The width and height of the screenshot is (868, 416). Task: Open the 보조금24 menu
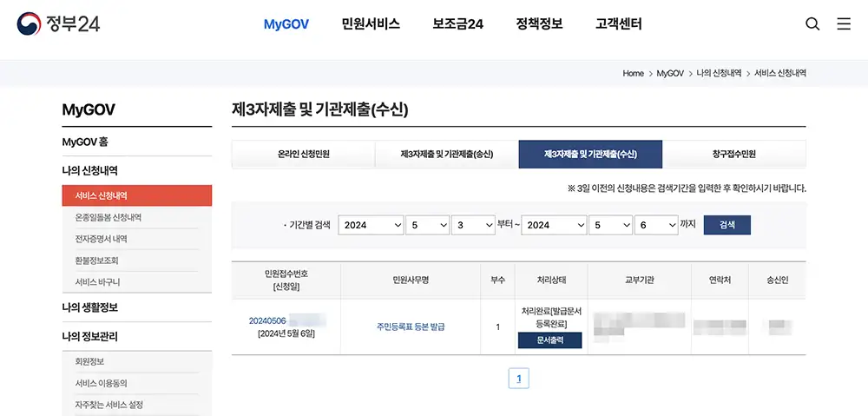pyautogui.click(x=457, y=23)
